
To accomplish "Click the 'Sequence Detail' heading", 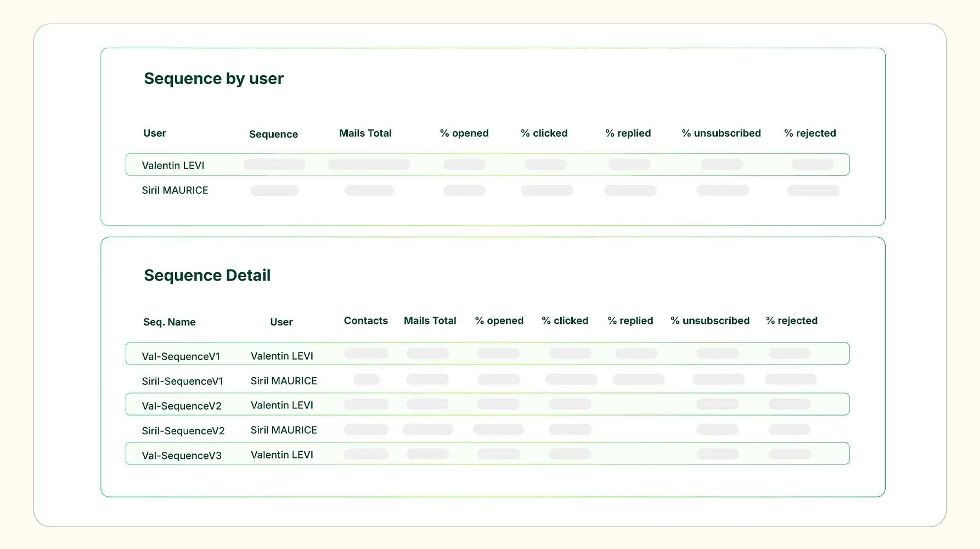I will (207, 275).
